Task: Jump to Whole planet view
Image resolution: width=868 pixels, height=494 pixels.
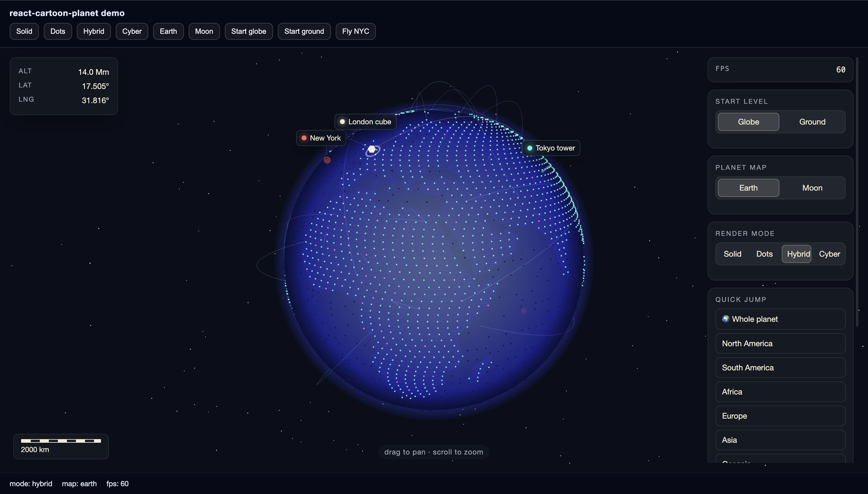Action: click(780, 319)
